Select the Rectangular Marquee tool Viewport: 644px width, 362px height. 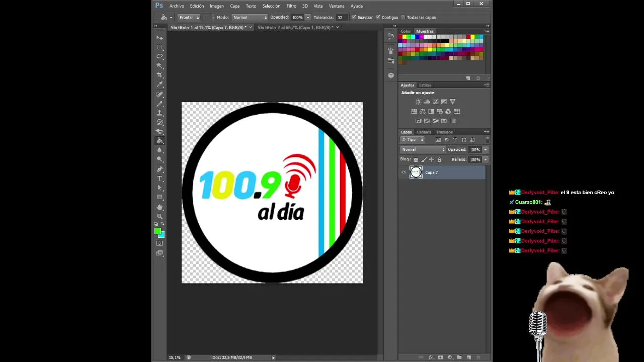point(159,47)
